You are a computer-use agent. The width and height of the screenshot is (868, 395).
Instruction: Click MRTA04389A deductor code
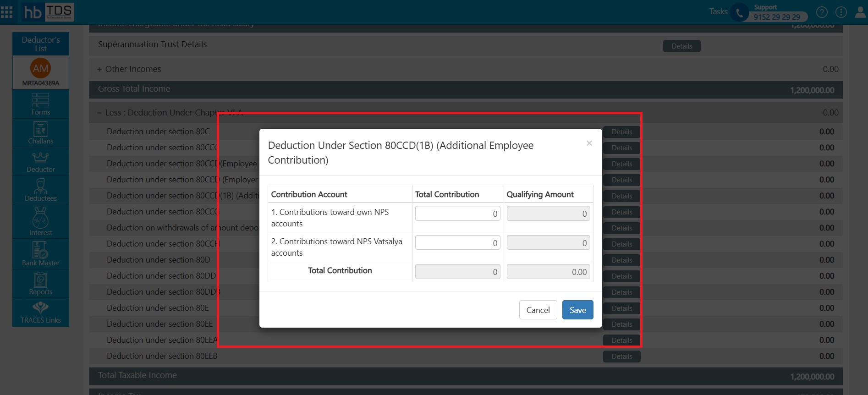click(41, 83)
